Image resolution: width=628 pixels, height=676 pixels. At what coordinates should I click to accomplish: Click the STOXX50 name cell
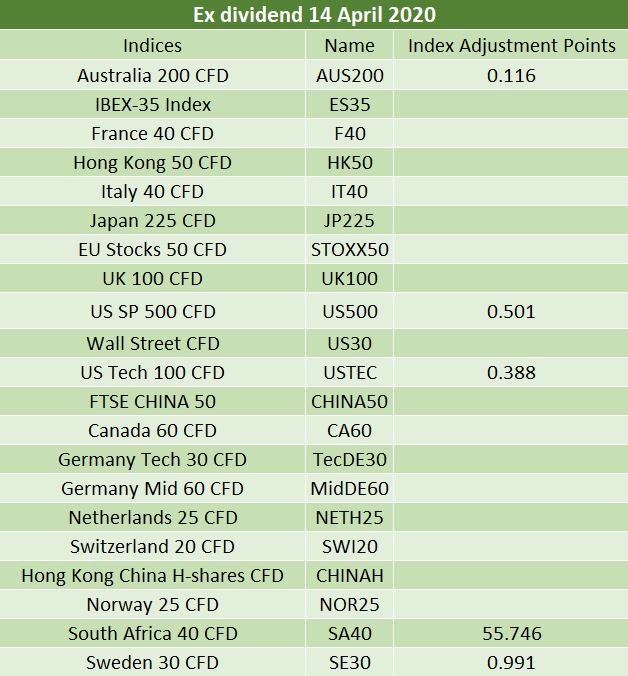pyautogui.click(x=350, y=249)
